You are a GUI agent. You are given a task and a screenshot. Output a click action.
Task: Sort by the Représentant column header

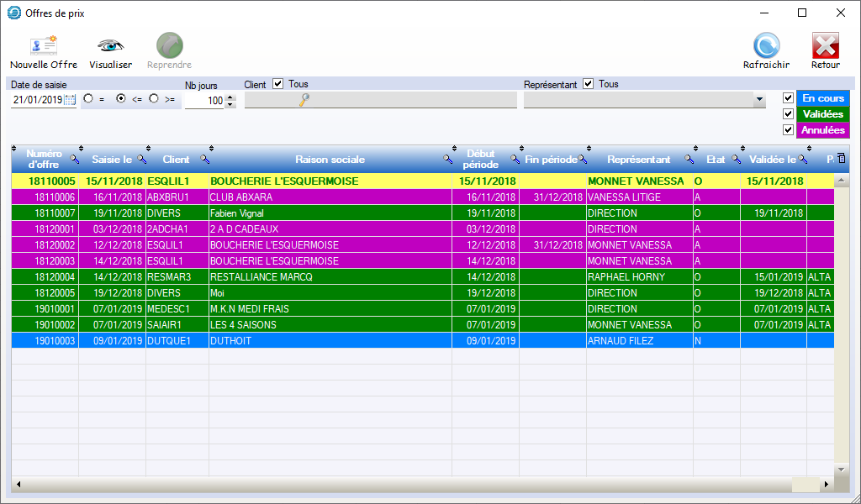coord(638,160)
